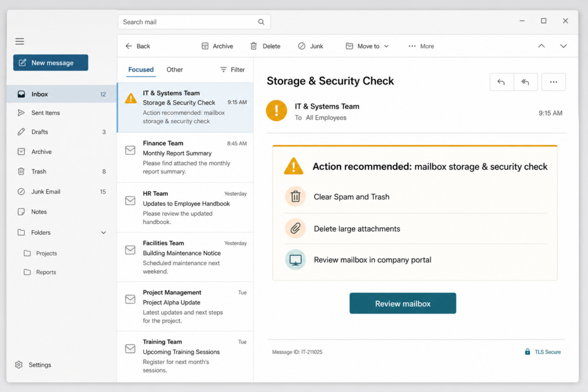Screen dimensions: 588x392
Task: Open the Trash folder
Action: click(62, 172)
